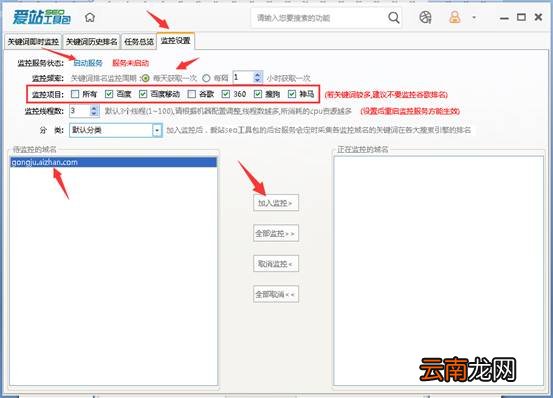This screenshot has height=398, width=553.
Task: Uncheck the 百度移动 checkbox
Action: 143,94
